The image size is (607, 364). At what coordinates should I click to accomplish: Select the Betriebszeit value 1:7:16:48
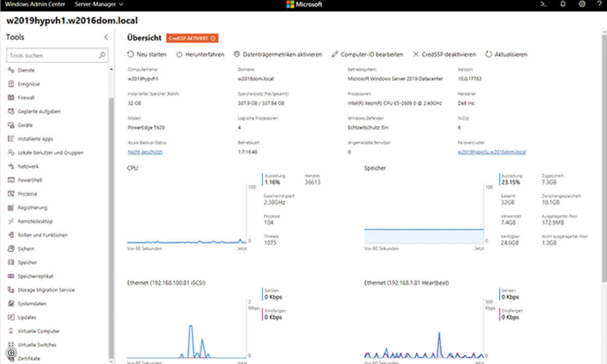coord(248,152)
